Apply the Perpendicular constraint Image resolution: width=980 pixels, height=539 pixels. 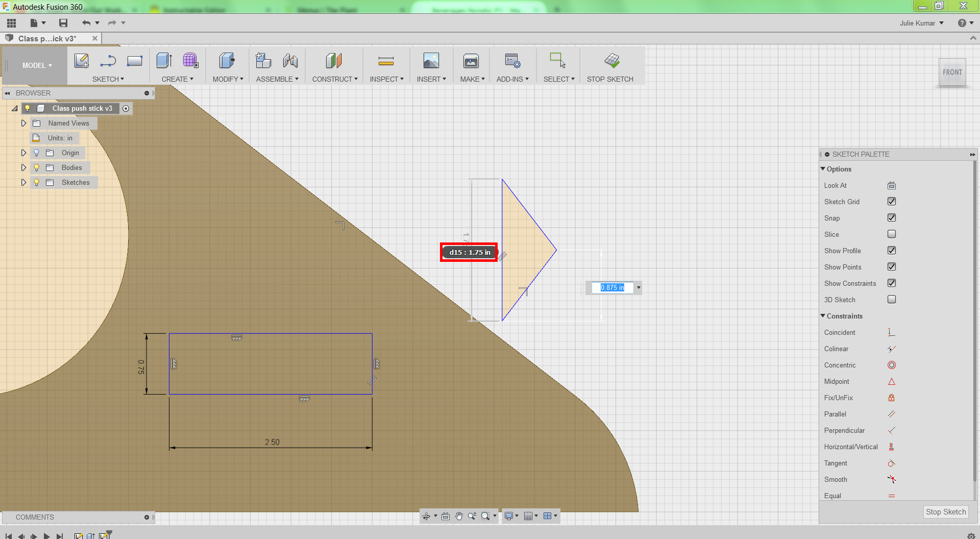coord(892,430)
